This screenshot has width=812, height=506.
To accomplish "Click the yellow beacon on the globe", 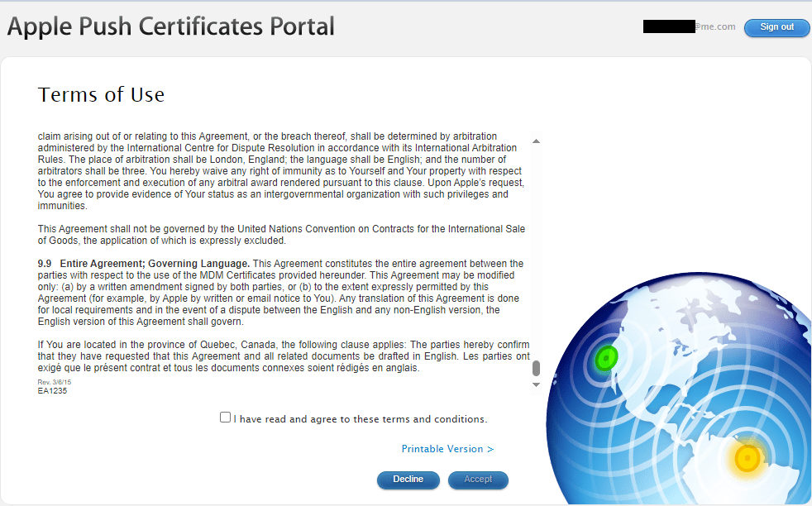I will point(748,457).
